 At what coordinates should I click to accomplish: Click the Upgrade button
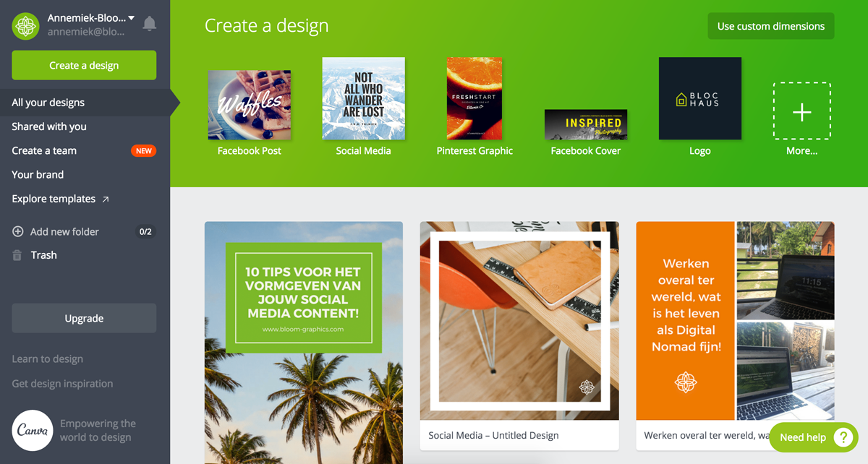coord(84,318)
